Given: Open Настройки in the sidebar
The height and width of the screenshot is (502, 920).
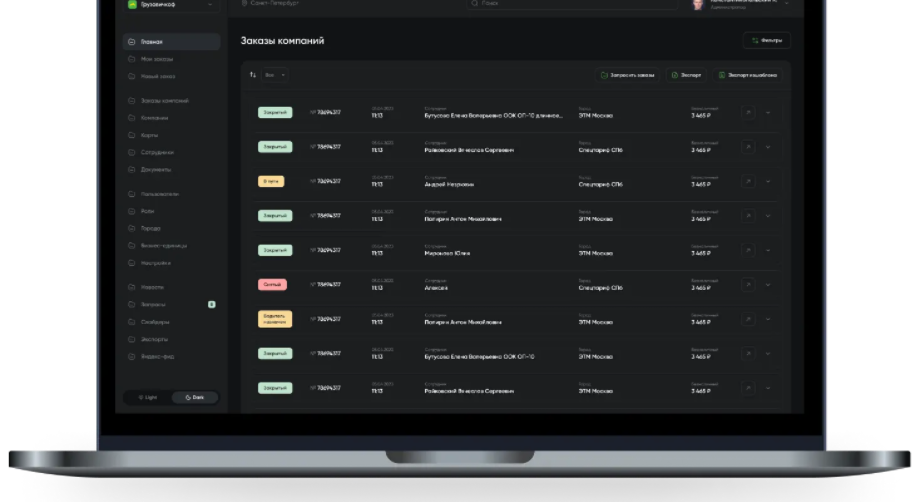Looking at the screenshot, I should 155,263.
